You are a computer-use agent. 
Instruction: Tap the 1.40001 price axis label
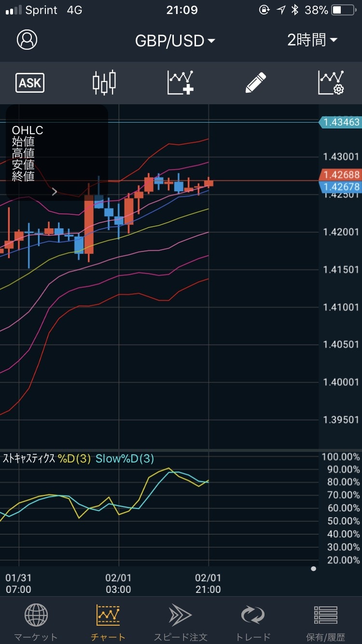(341, 382)
